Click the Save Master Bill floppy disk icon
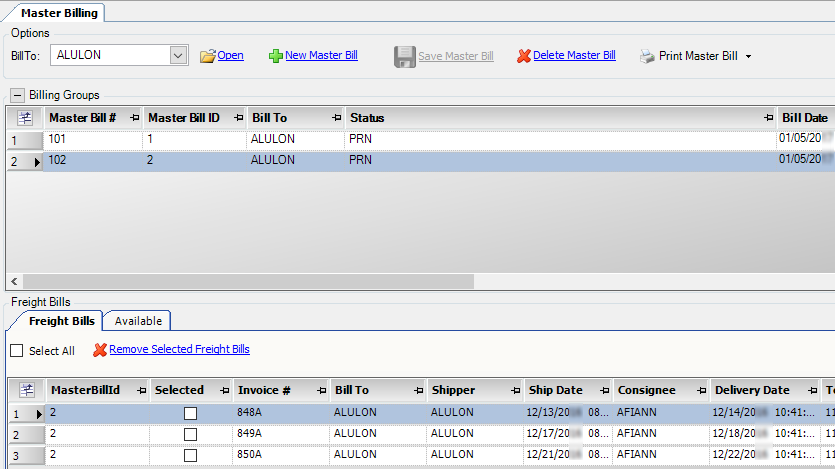Viewport: 835px width, 469px height. 405,56
